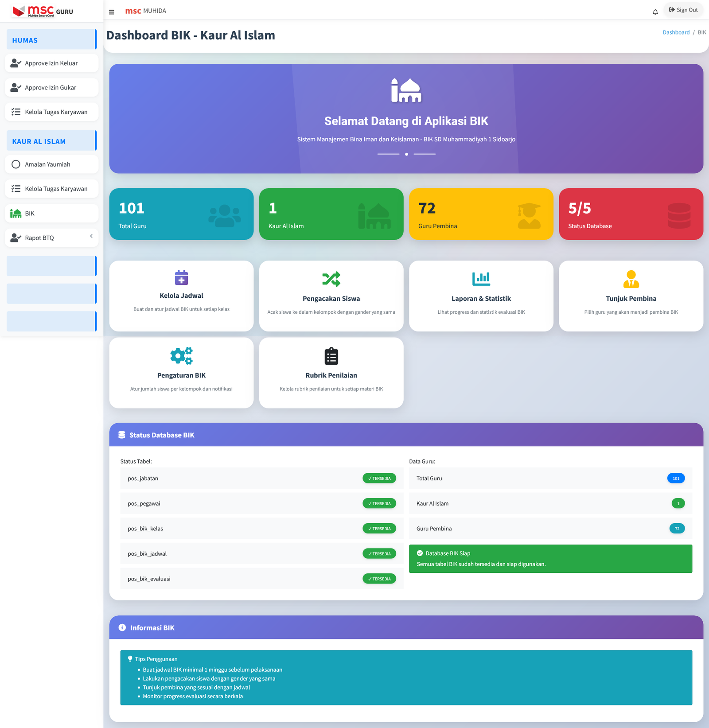Expand the Rapot BTQ submenu chevron
Screen dimensions: 709x728
tap(91, 236)
